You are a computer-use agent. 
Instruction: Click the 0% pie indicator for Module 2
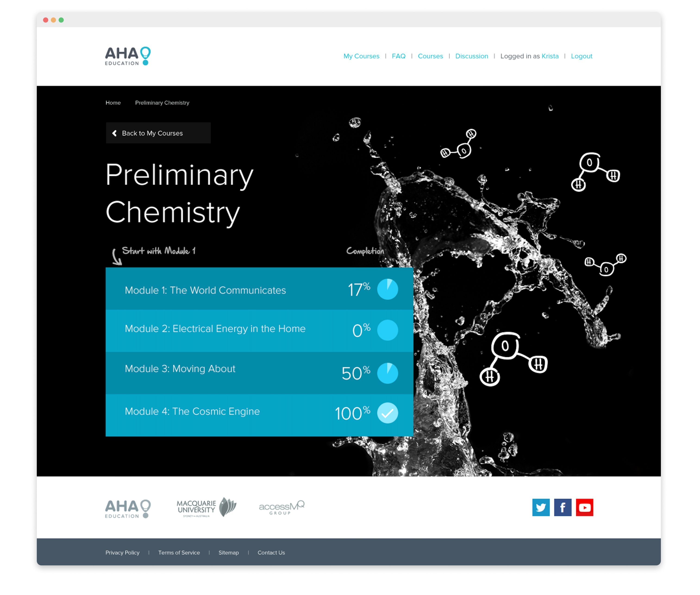387,330
